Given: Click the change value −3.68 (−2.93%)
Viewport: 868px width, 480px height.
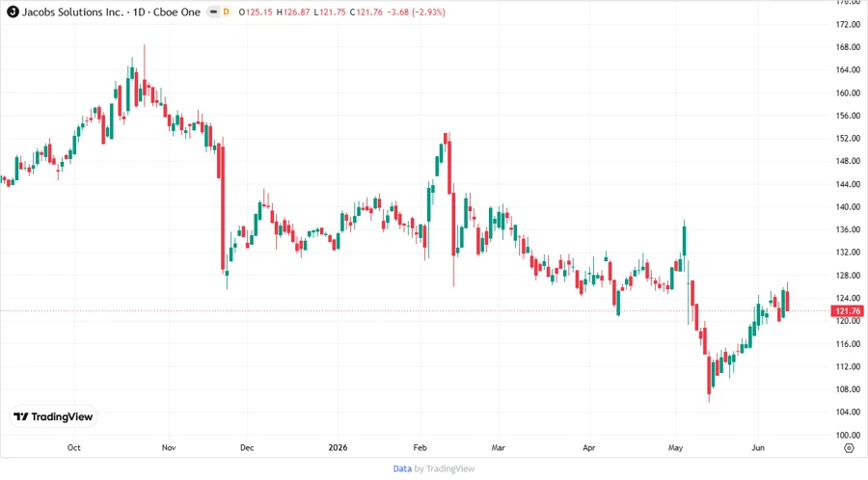Looking at the screenshot, I should point(417,13).
